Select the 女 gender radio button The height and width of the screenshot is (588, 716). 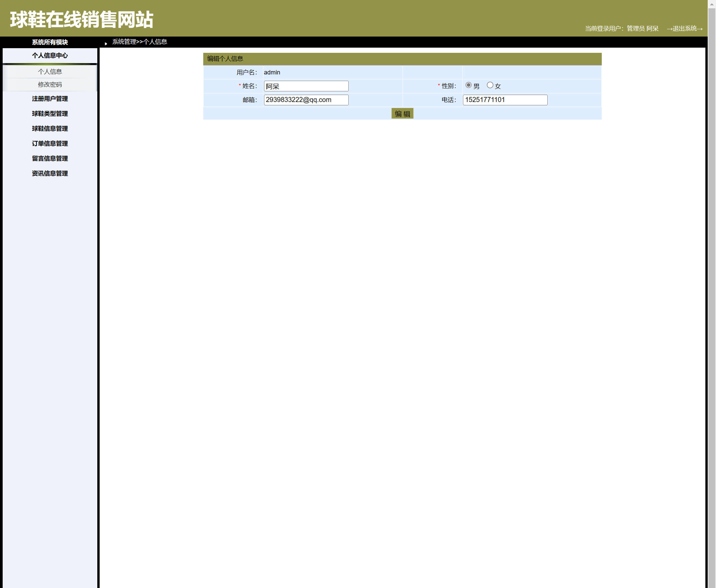(490, 85)
